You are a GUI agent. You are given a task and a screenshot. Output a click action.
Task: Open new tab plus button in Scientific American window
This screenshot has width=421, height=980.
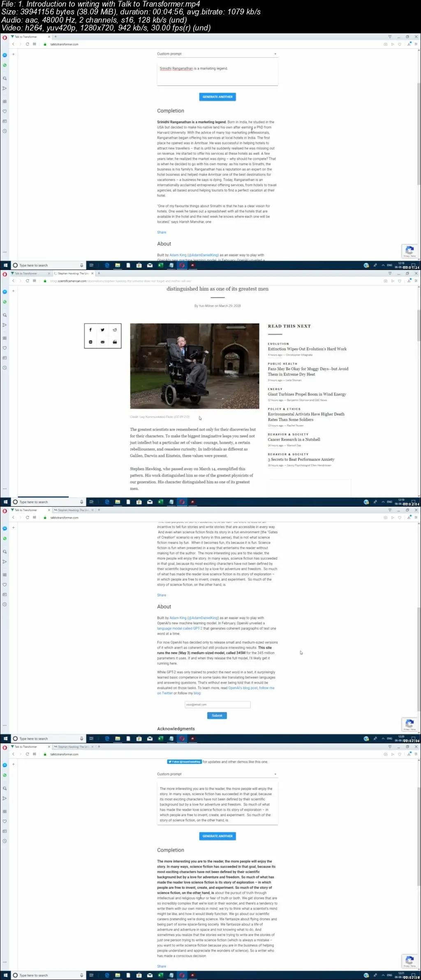pyautogui.click(x=99, y=273)
